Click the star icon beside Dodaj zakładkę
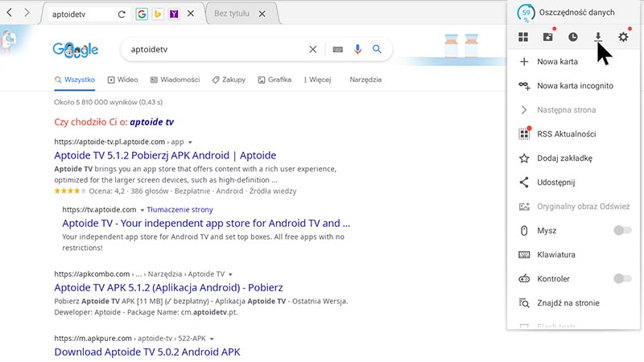The height and width of the screenshot is (362, 644). (524, 158)
